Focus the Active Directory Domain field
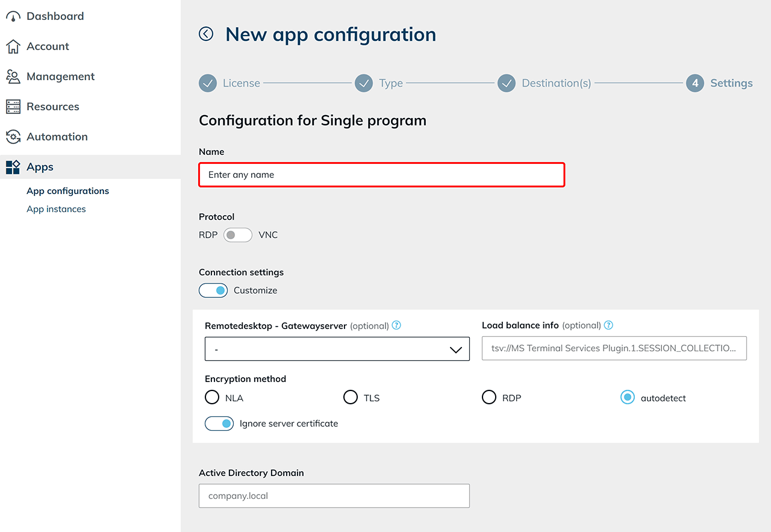Viewport: 771px width, 532px height. 334,496
